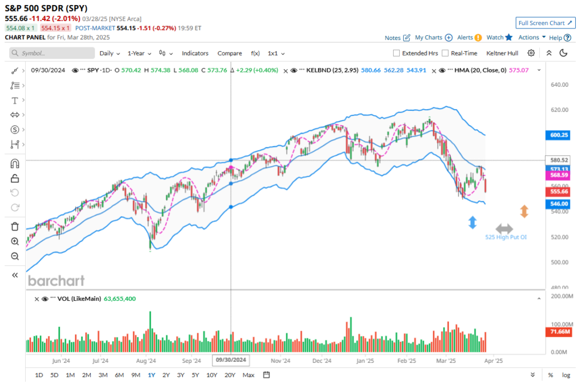Select the 6M time range tab
The height and width of the screenshot is (392, 585).
point(119,375)
